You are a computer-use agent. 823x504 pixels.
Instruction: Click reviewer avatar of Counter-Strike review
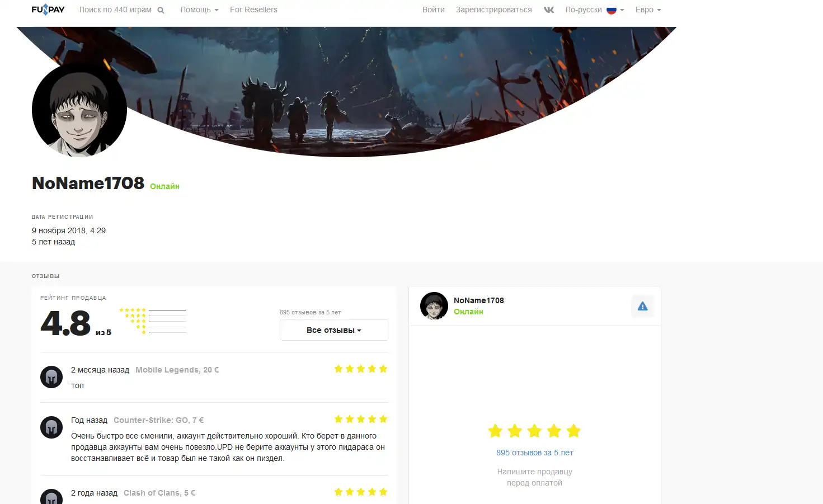pyautogui.click(x=51, y=427)
